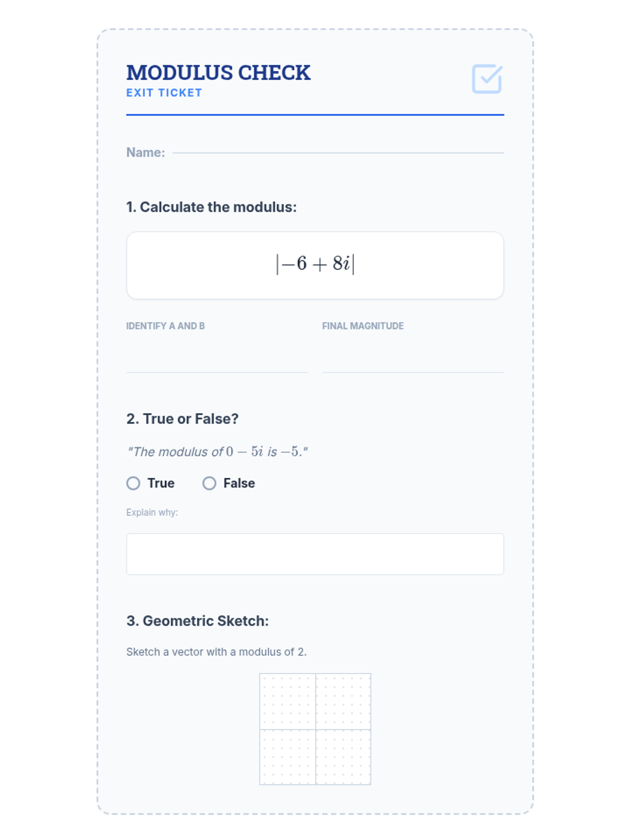Screen dimensions: 630x840
Task: Click the statement about modulus of 0 − 5i
Action: 217,451
